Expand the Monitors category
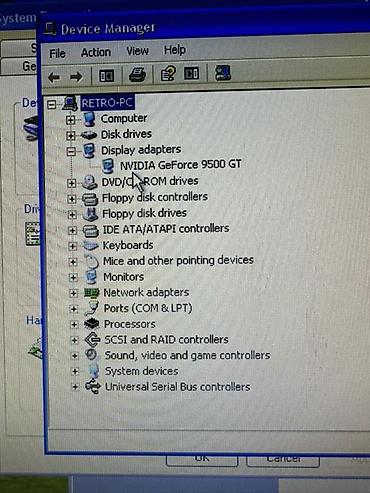 tap(73, 277)
